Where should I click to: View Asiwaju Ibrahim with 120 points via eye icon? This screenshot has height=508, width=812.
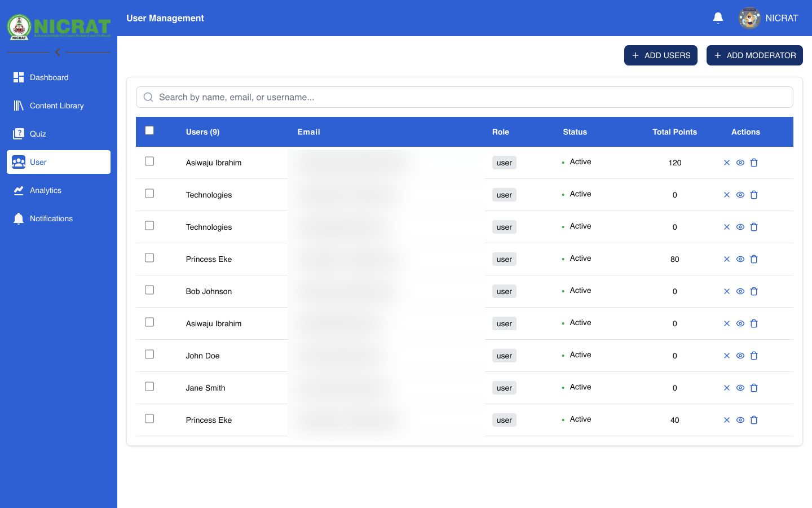tap(740, 163)
